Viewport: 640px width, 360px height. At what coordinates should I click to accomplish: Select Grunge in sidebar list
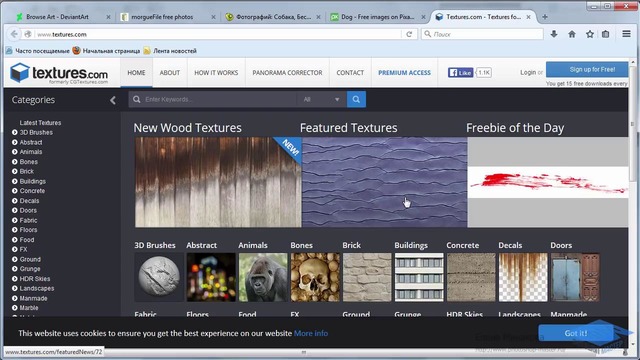click(x=30, y=269)
